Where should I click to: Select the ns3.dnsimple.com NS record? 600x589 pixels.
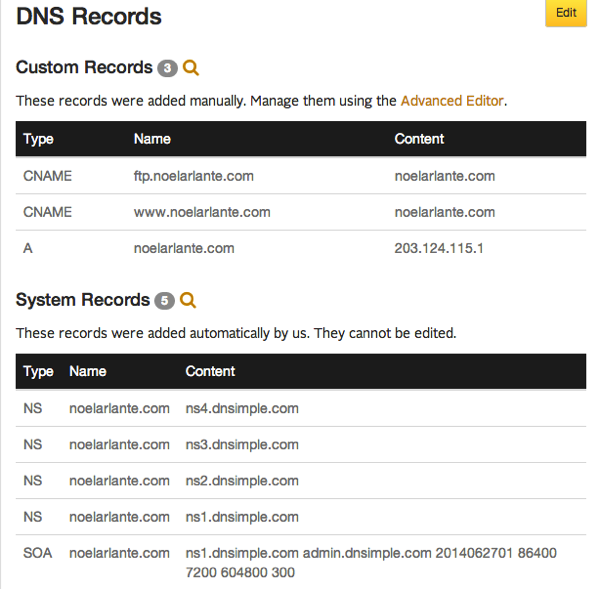coord(301,445)
